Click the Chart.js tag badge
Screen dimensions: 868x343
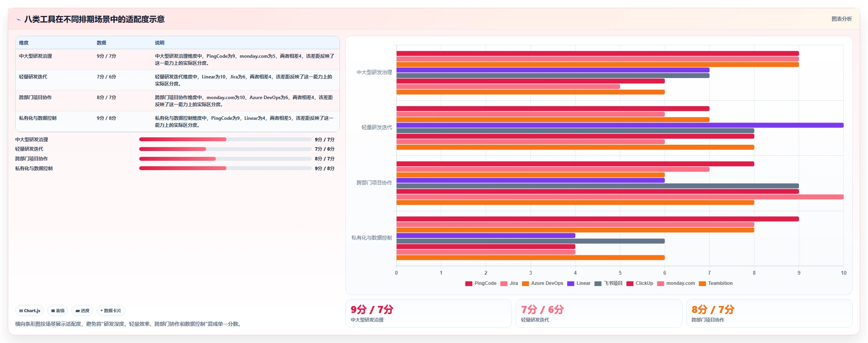tap(30, 311)
